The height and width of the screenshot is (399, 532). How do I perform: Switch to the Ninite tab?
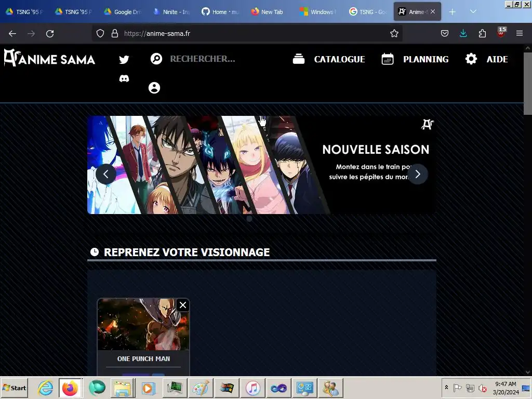click(171, 12)
